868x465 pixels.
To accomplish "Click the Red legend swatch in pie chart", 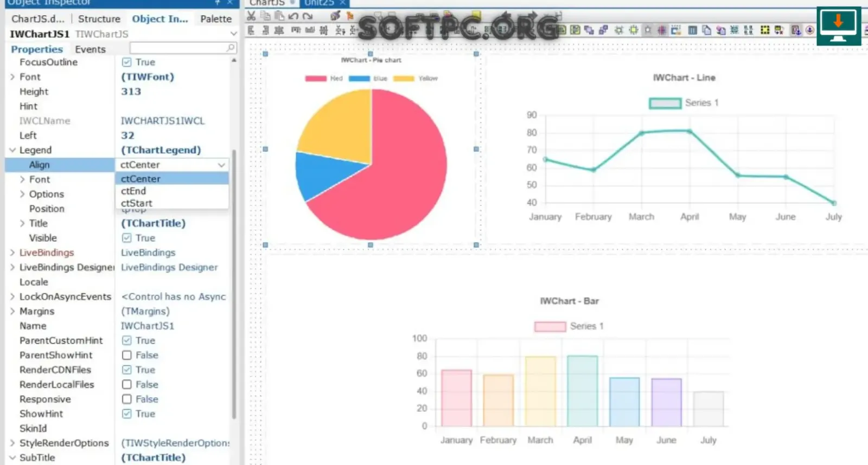I will click(316, 79).
